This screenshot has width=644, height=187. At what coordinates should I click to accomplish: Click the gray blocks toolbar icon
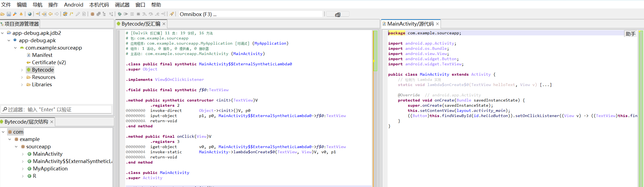[99, 14]
